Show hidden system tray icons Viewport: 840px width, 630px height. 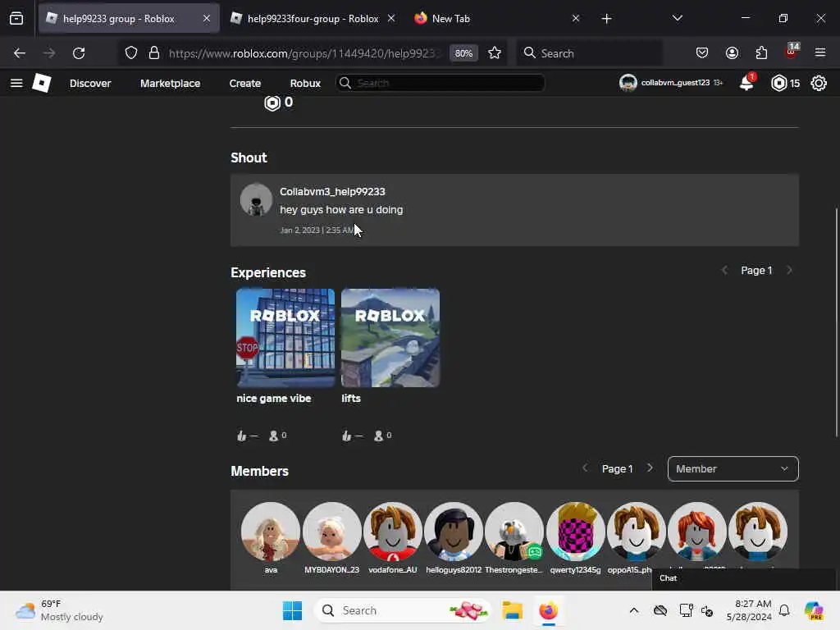point(634,610)
